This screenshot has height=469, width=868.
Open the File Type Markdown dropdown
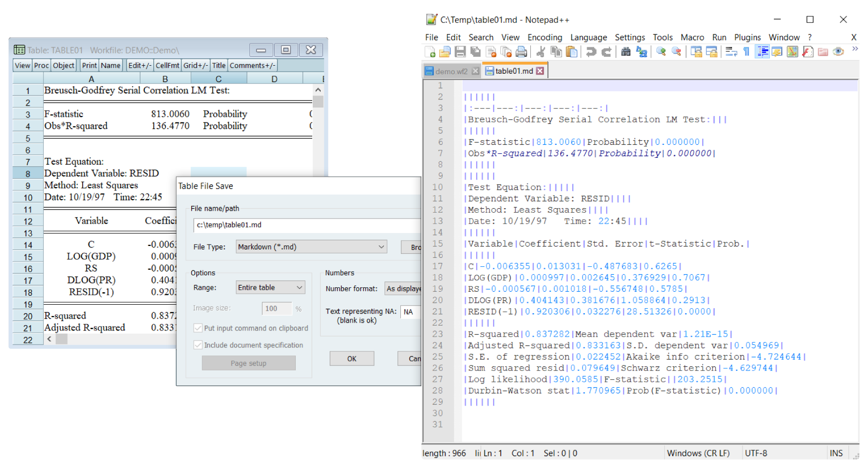click(x=311, y=247)
